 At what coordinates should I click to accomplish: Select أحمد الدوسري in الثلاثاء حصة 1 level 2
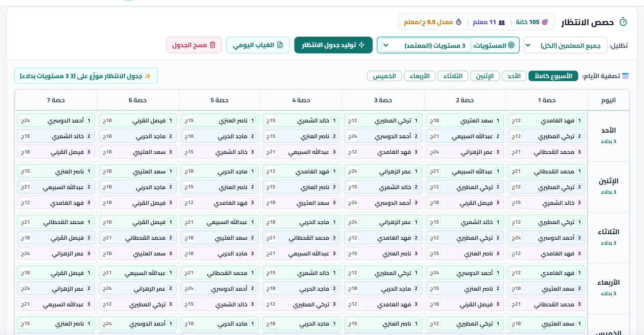coord(547,238)
